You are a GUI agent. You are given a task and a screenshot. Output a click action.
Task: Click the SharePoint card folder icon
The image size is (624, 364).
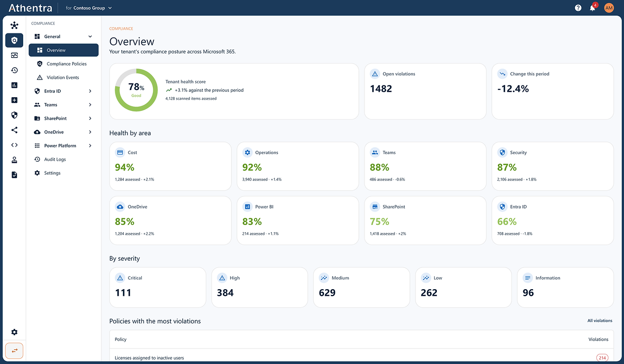375,207
